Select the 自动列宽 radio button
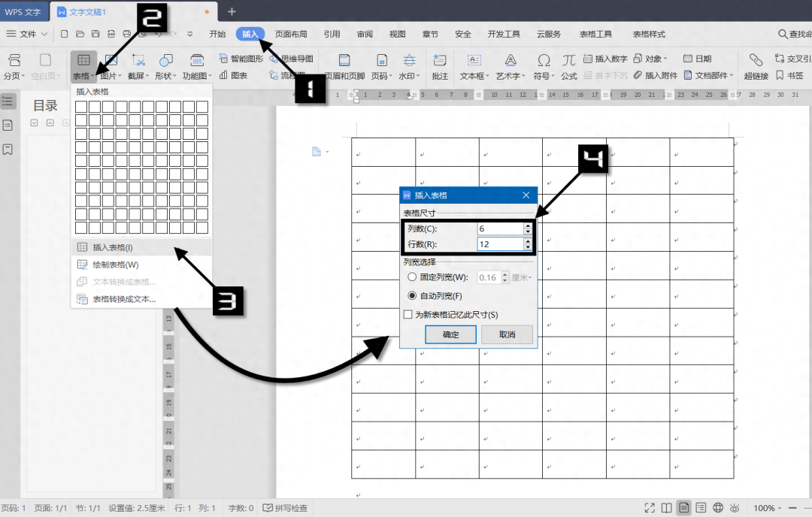 (x=412, y=295)
